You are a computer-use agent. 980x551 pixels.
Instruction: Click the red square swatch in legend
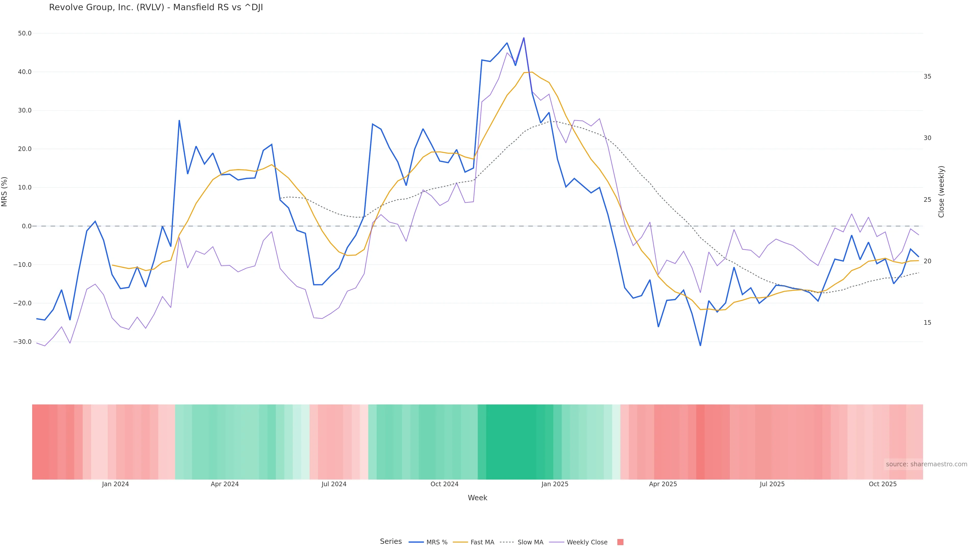(620, 542)
